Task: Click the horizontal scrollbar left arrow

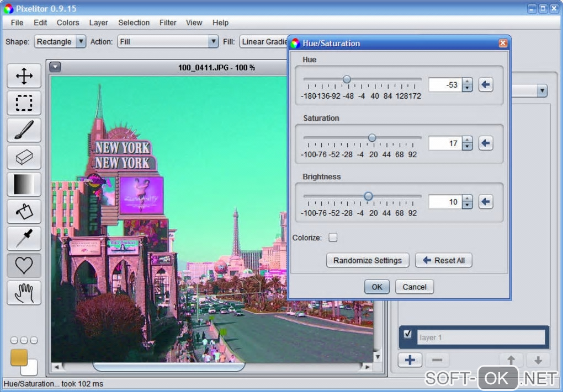Action: click(x=56, y=367)
